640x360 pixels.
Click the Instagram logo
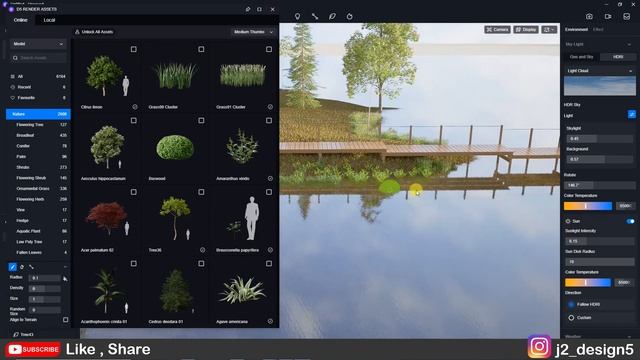pos(539,347)
